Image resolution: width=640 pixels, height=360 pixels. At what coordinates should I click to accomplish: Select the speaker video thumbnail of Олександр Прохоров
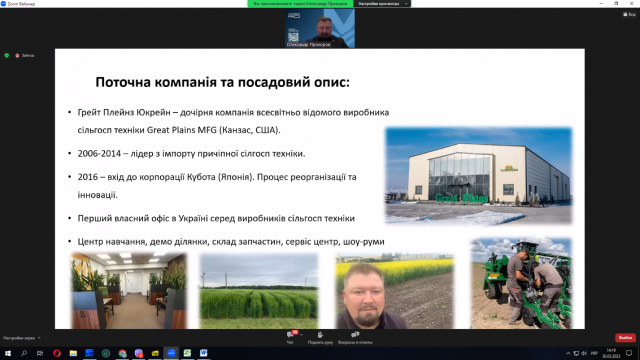320,28
